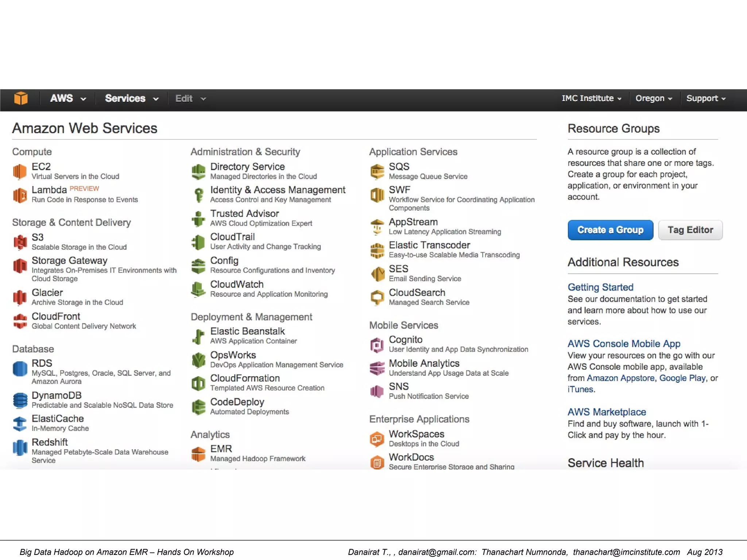Viewport: 747px width, 560px height.
Task: Open the WorkSpaces orange icon
Action: pos(377,439)
